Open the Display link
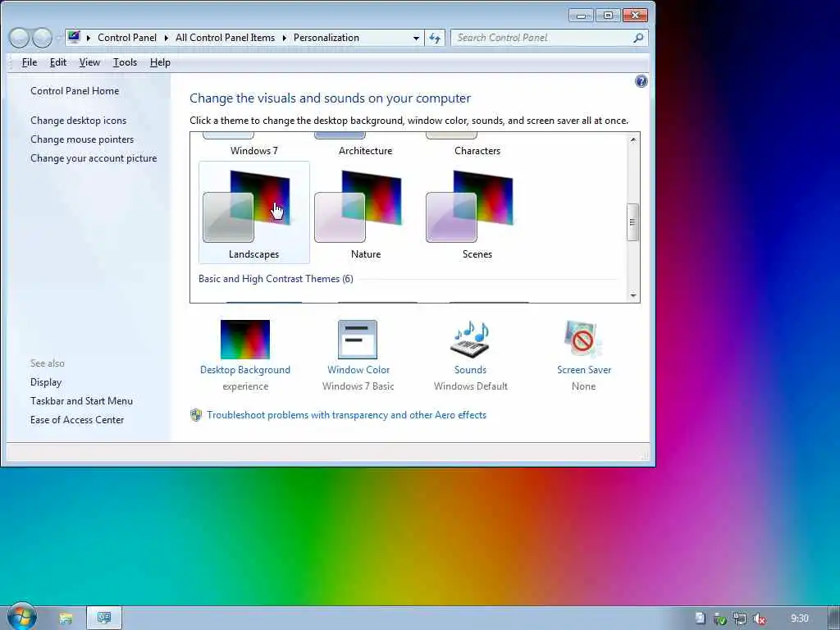 46,382
